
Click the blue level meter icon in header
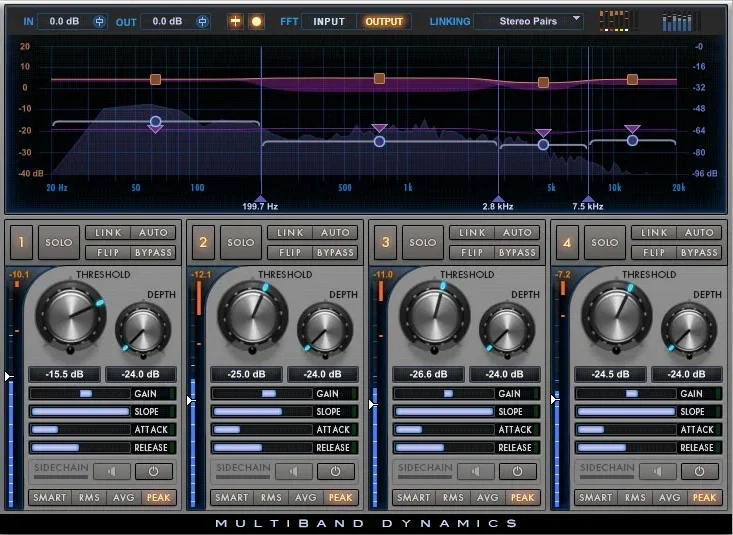(x=681, y=22)
